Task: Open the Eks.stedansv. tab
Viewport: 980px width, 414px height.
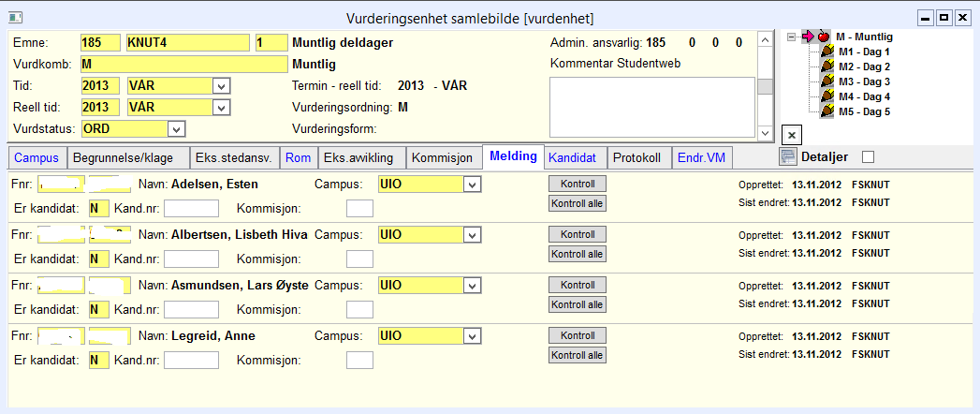Action: [x=234, y=158]
